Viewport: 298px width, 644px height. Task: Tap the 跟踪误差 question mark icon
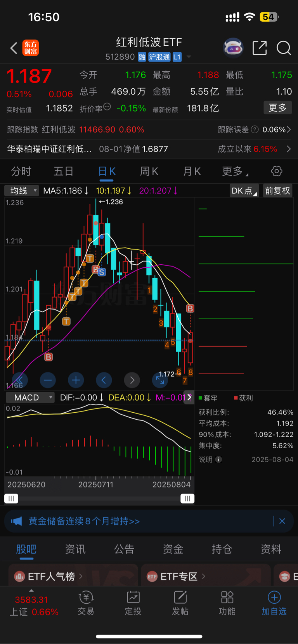coord(255,129)
